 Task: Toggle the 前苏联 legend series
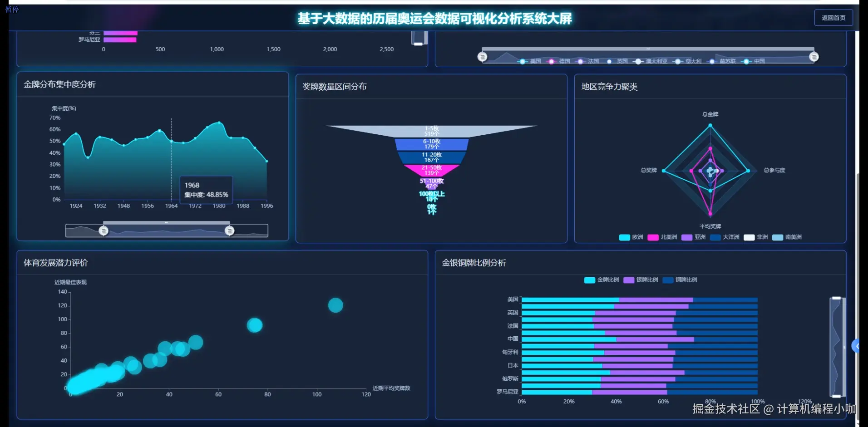[722, 61]
